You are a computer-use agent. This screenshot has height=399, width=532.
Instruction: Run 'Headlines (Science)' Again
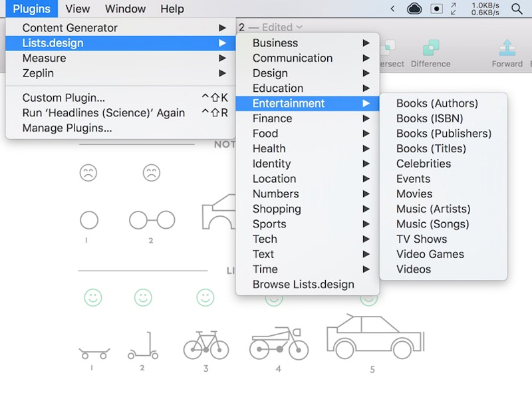pos(120,112)
